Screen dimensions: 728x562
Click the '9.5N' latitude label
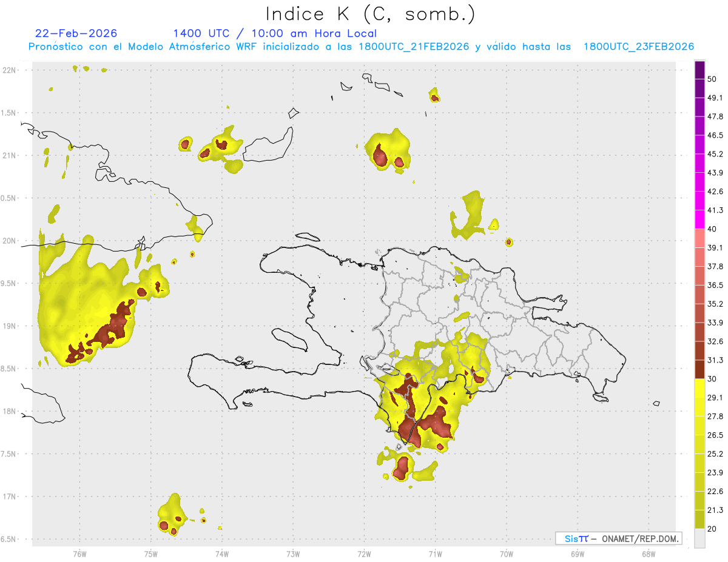pyautogui.click(x=8, y=283)
